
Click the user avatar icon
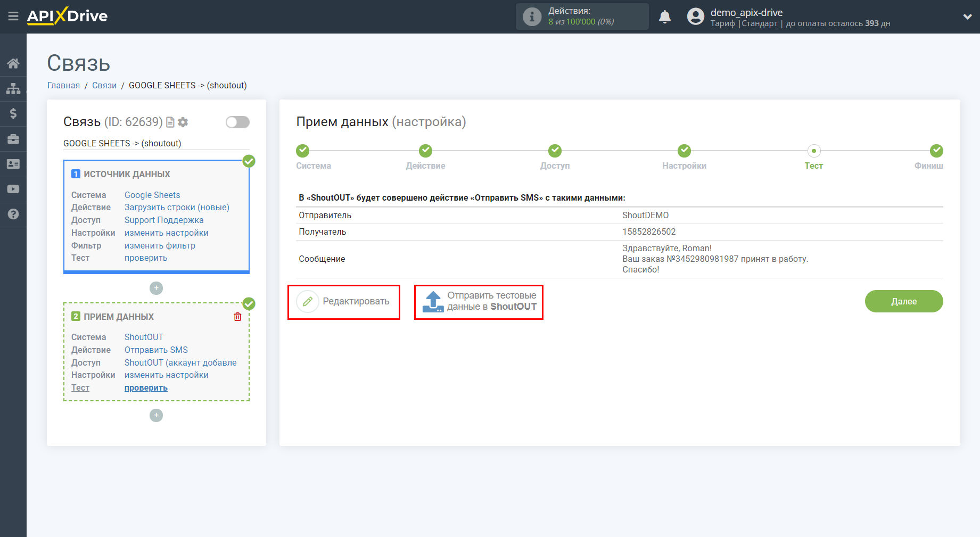tap(695, 16)
